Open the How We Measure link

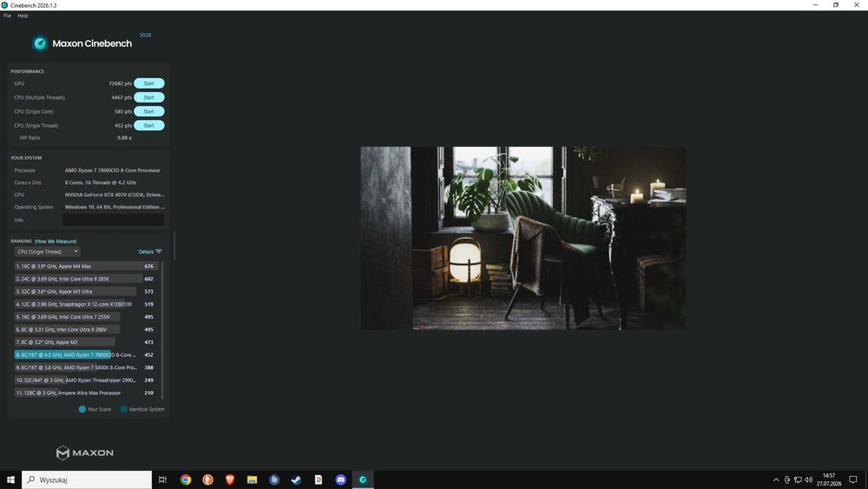(56, 241)
